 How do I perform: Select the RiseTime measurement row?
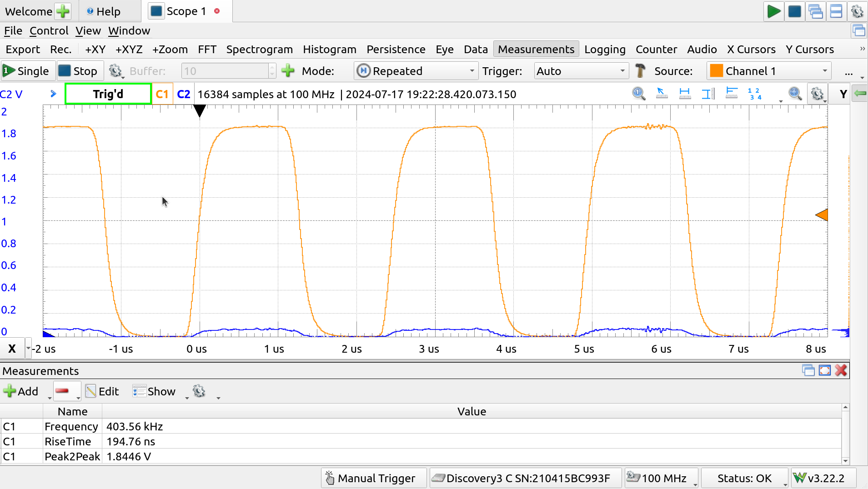[68, 441]
